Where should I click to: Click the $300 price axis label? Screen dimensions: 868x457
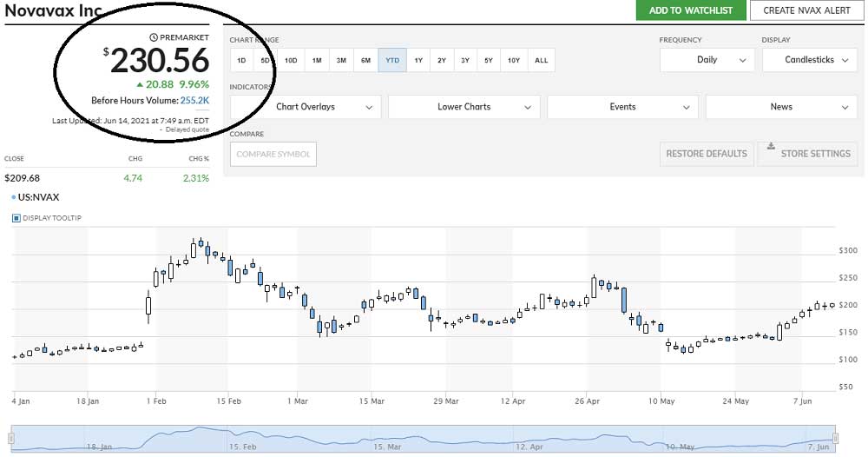[848, 250]
